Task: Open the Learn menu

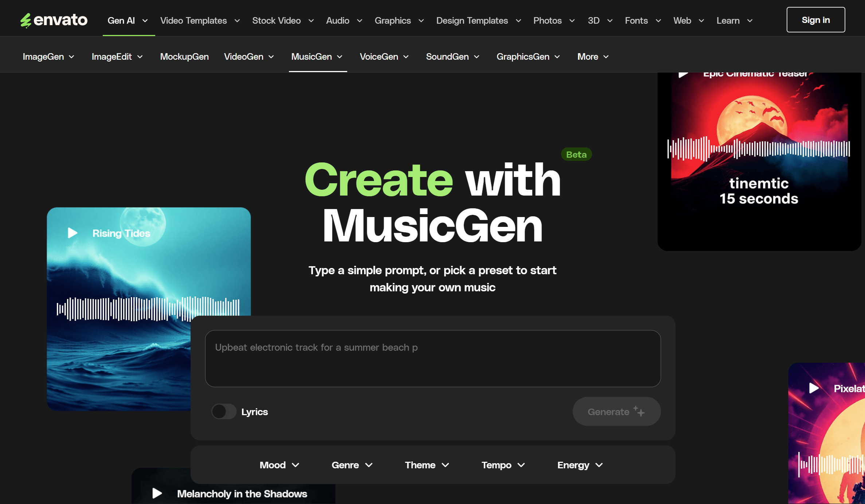Action: tap(735, 21)
